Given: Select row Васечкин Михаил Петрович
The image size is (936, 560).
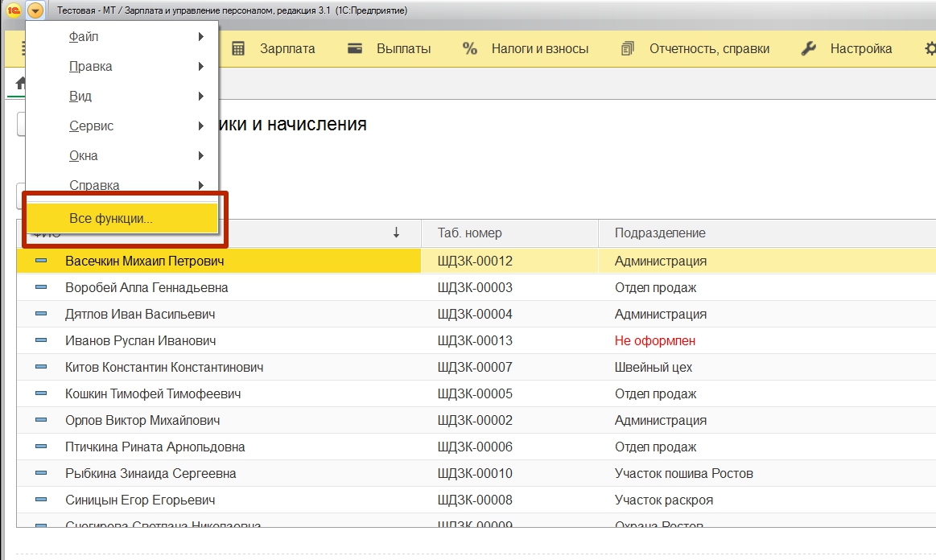Looking at the screenshot, I should click(476, 261).
